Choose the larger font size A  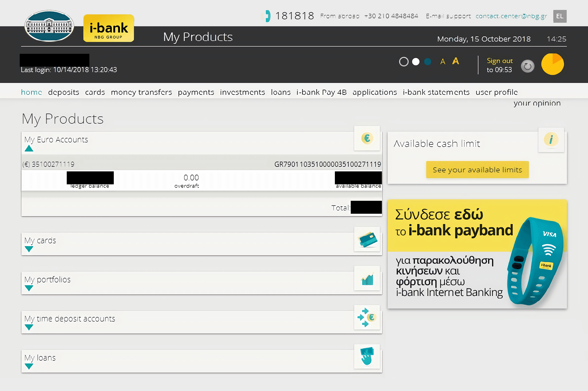pos(455,61)
